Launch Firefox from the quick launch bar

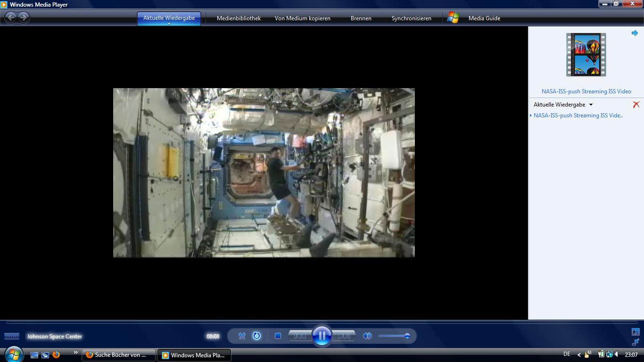point(56,354)
